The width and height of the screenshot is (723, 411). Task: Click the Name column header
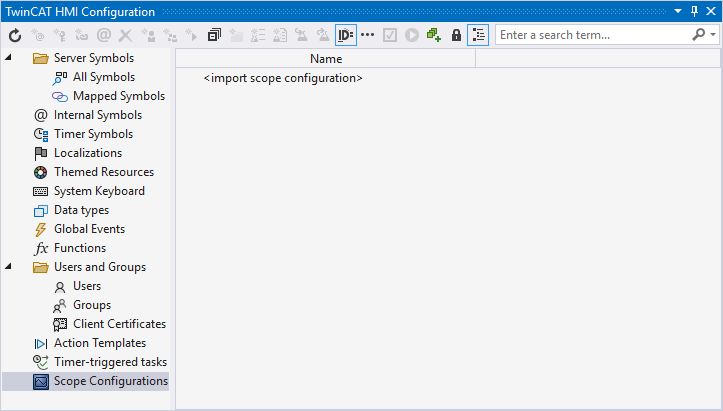(x=326, y=59)
